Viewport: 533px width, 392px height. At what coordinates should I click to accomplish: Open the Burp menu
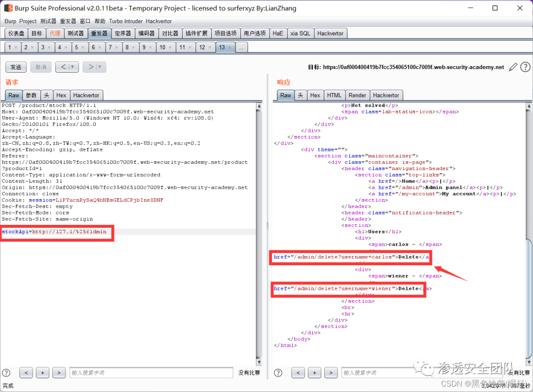click(10, 21)
